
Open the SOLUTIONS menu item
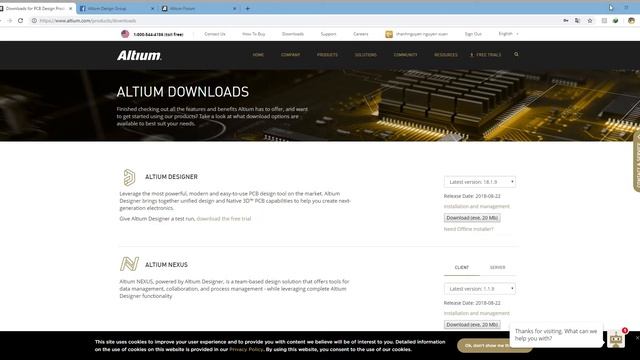[x=365, y=55]
